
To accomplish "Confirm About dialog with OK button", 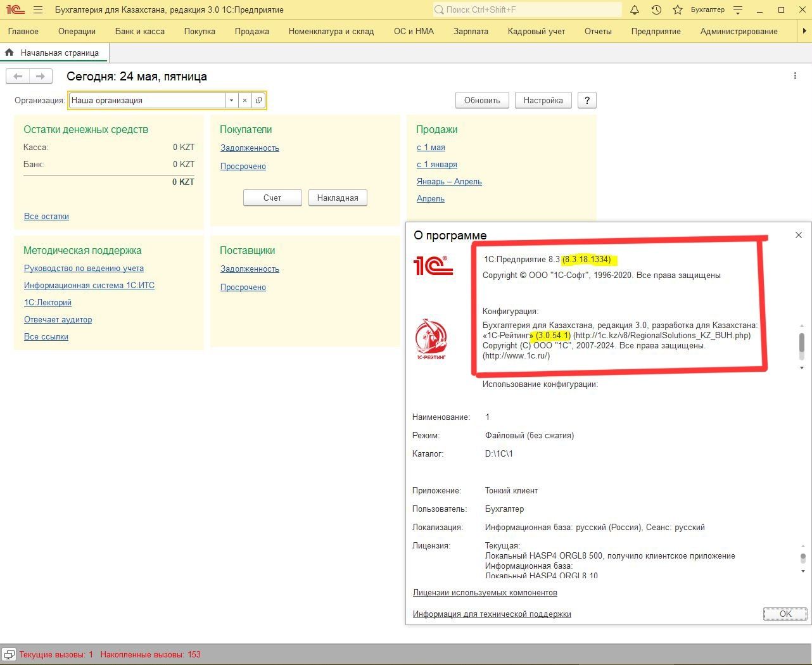I will pyautogui.click(x=785, y=614).
